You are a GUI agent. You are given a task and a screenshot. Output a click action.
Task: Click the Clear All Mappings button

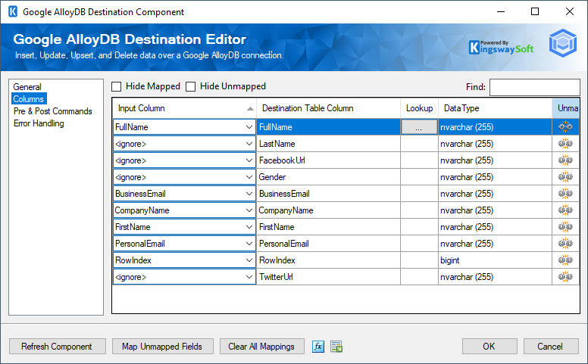click(x=261, y=347)
